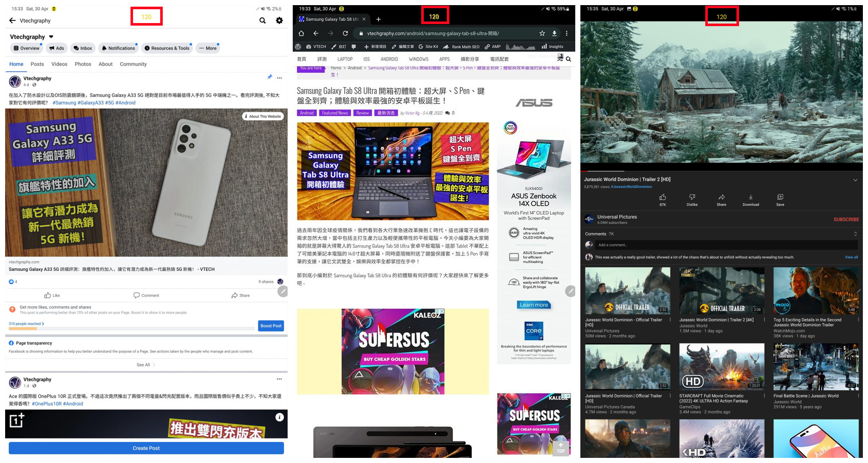The image size is (868, 463).
Task: Tap the back arrow beside Vtechgraphy
Action: click(x=12, y=20)
